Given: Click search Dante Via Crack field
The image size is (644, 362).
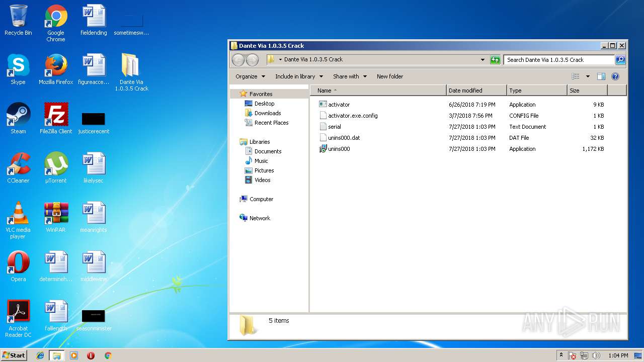Looking at the screenshot, I should tap(559, 60).
